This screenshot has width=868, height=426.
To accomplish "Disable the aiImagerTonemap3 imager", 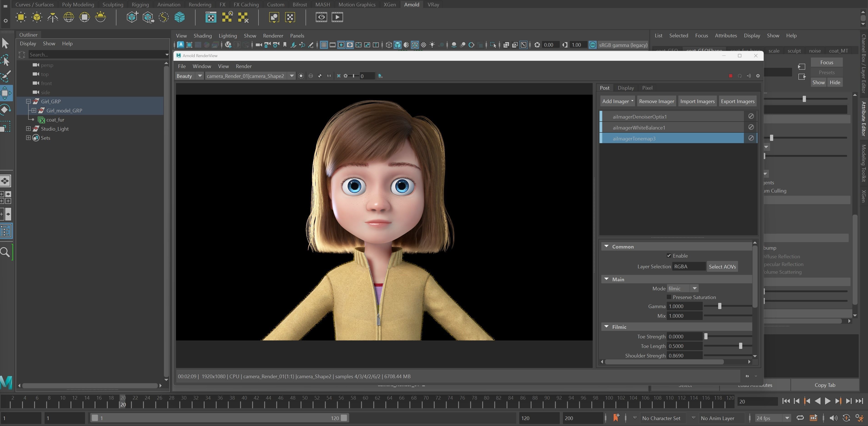I will coord(751,138).
